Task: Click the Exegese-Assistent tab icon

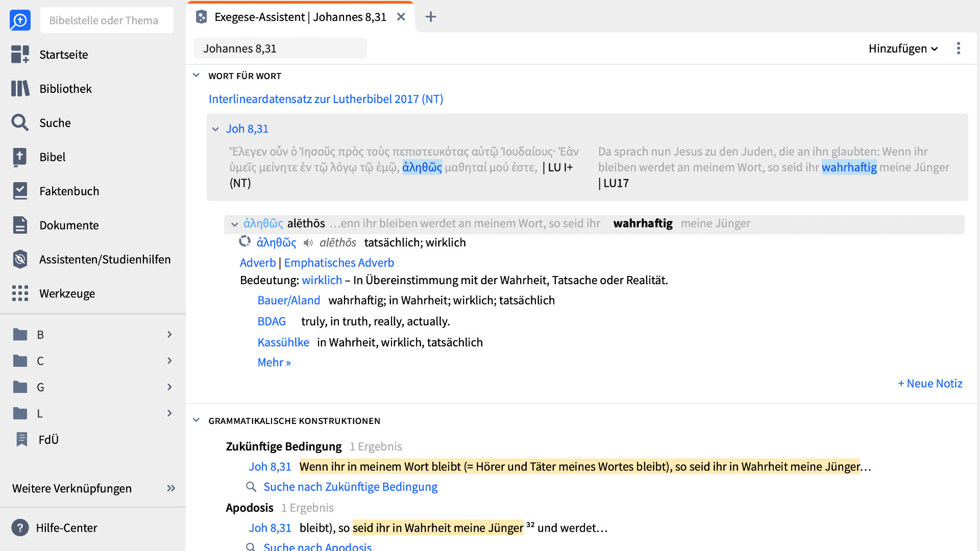Action: coord(202,17)
